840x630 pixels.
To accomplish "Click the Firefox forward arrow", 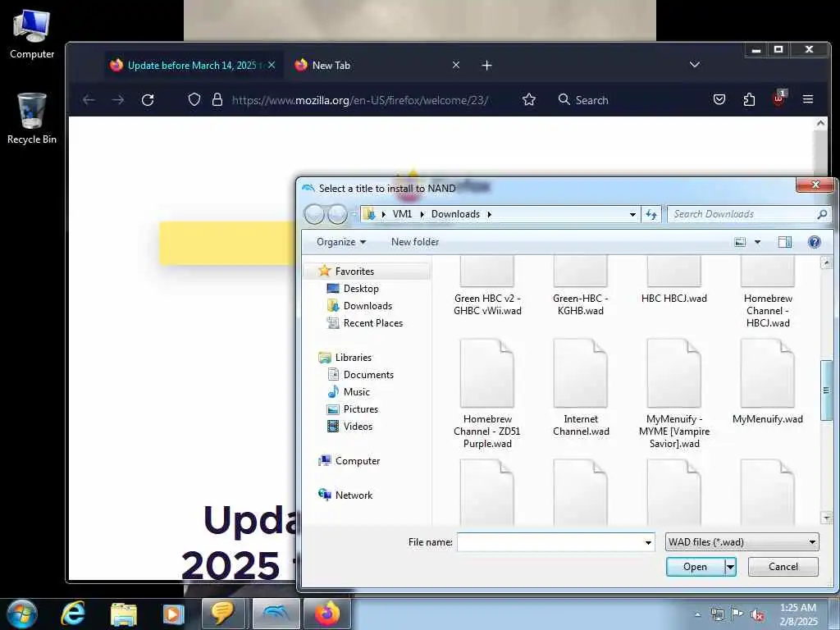I will pos(118,99).
